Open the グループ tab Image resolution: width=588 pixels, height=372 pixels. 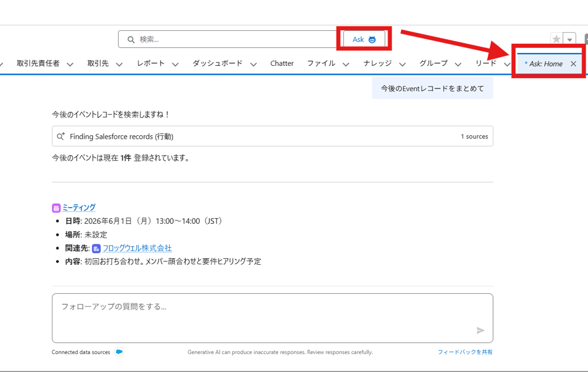pos(434,64)
